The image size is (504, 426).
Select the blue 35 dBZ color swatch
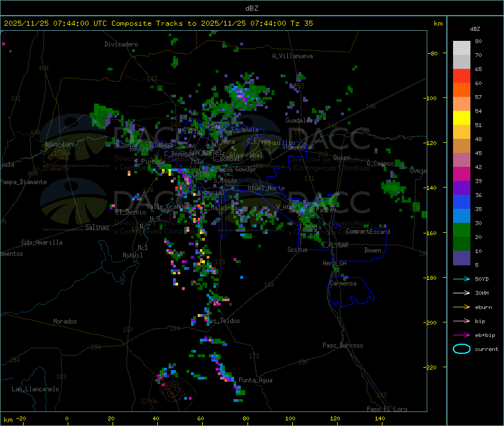point(461,202)
